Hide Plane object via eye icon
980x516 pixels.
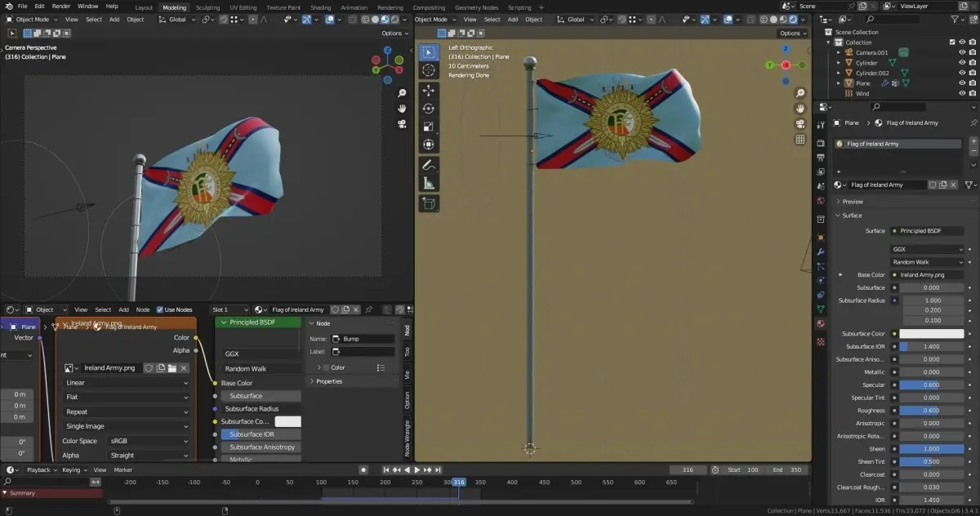(x=962, y=83)
